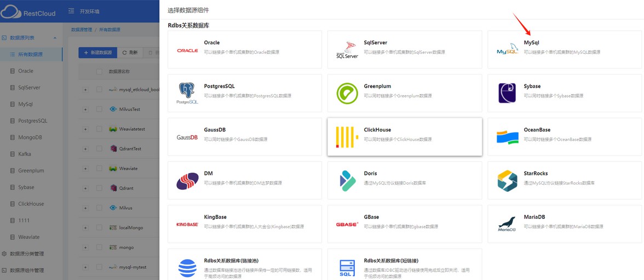Choose the SQL Server logo card
Image resolution: width=644 pixels, height=280 pixels.
(347, 50)
